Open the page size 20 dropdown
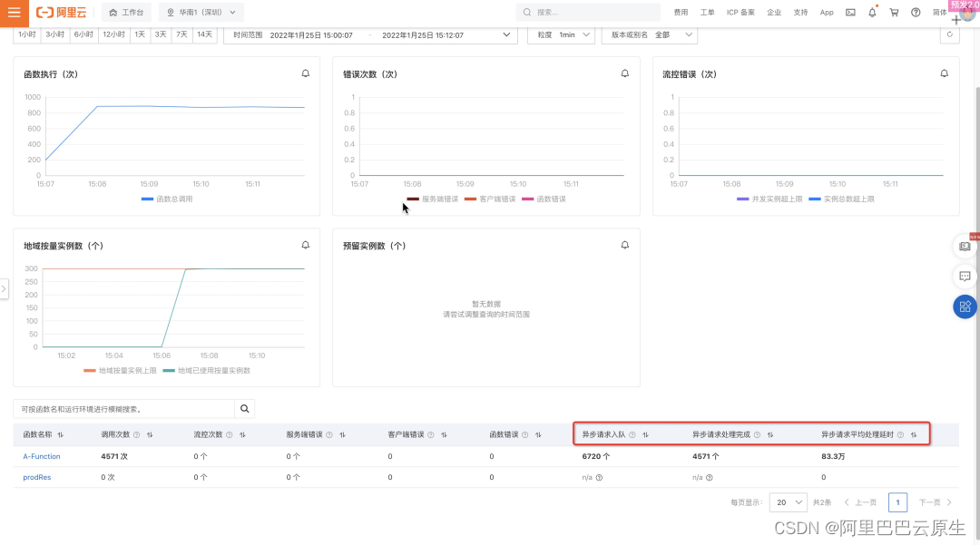980x545 pixels. click(x=789, y=502)
